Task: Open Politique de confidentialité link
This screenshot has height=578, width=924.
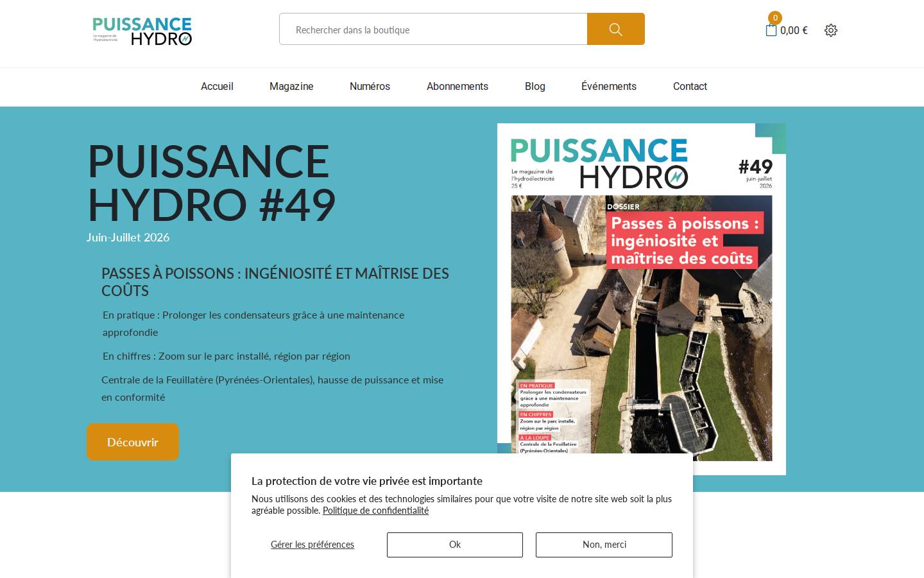Action: (375, 511)
